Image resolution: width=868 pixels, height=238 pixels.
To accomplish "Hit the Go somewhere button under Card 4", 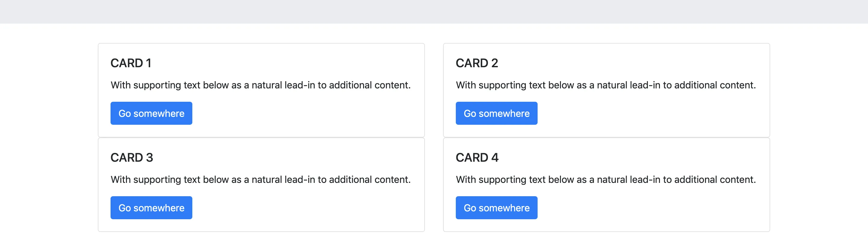I will pyautogui.click(x=496, y=208).
